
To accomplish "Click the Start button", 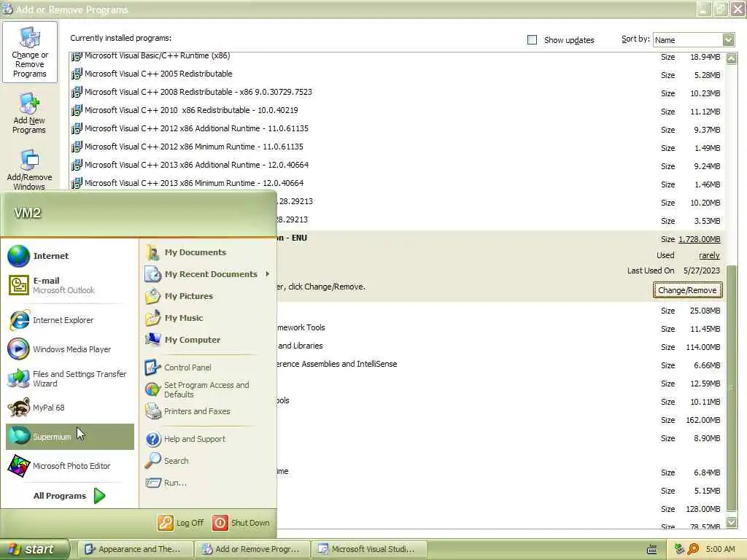I will click(x=34, y=549).
